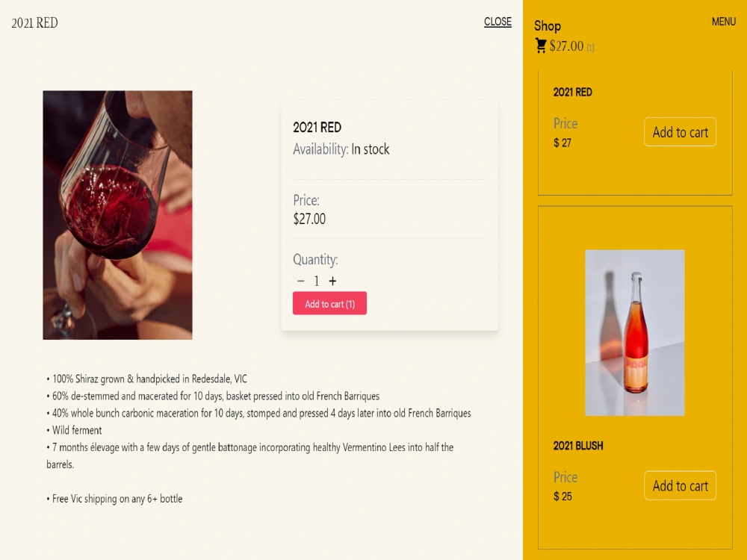Click the 2021 RED page header title
747x560 pixels.
pyautogui.click(x=34, y=23)
